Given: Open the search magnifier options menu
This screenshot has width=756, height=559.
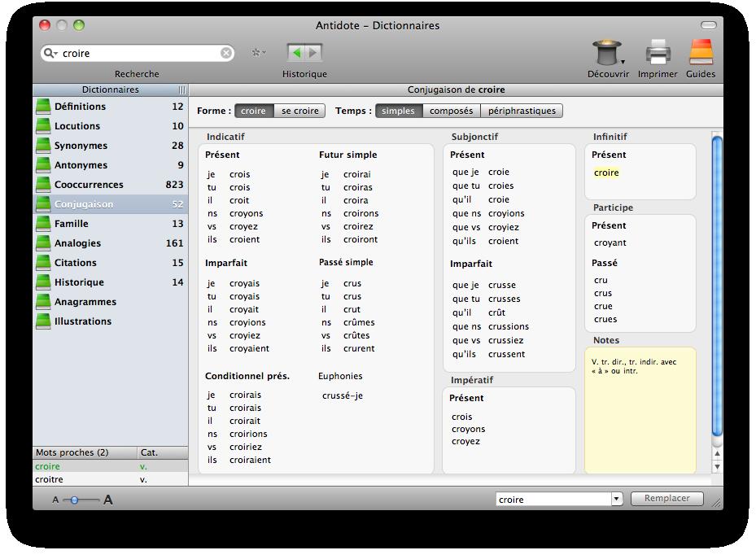Looking at the screenshot, I should pyautogui.click(x=50, y=53).
